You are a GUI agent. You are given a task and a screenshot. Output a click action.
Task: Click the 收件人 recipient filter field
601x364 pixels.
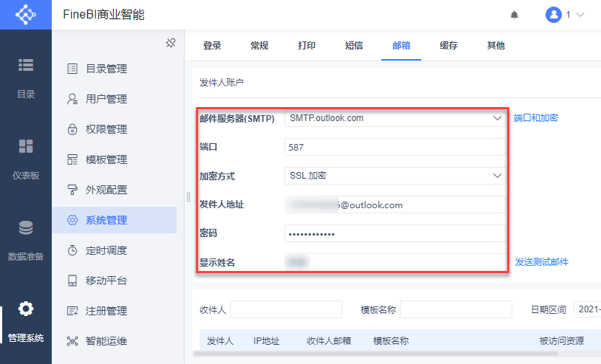tap(286, 309)
